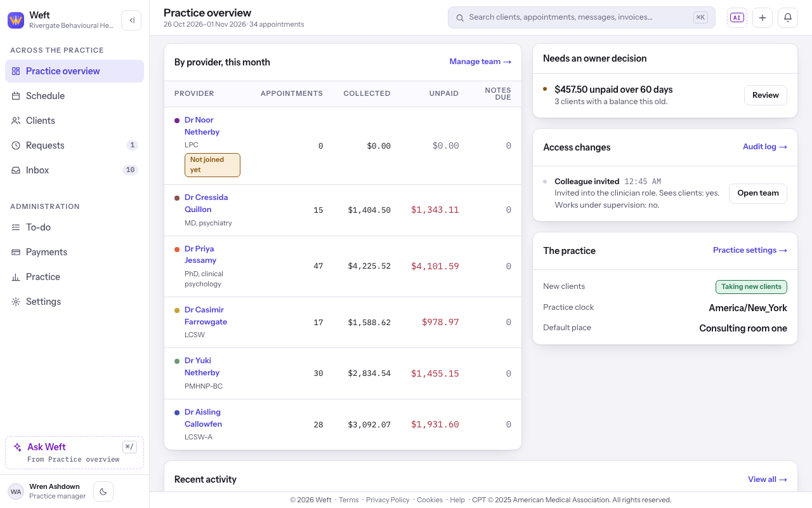Open Dr Priya Jessamy profile
Screen dimensions: 812x508
click(x=200, y=255)
